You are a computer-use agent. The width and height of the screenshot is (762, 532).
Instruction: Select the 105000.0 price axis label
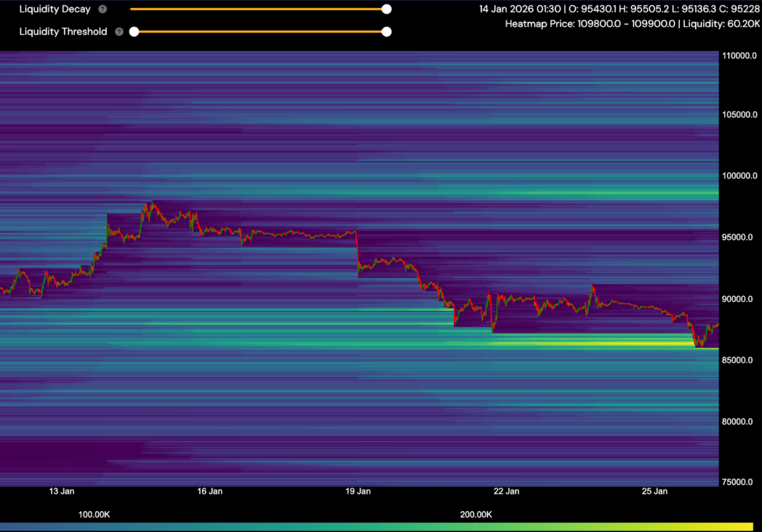[739, 115]
